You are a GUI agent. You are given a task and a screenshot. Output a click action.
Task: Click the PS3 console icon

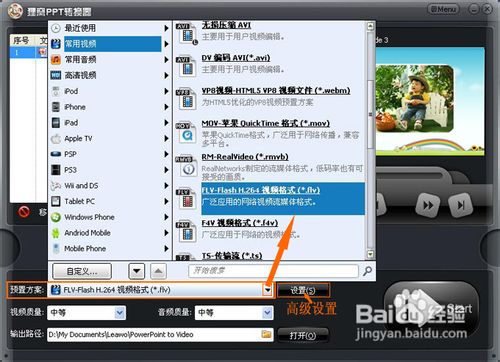[56, 170]
